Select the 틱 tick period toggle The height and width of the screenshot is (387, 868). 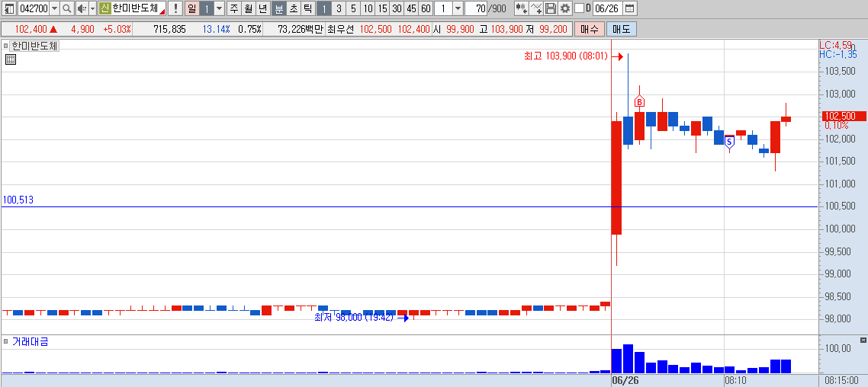(308, 8)
